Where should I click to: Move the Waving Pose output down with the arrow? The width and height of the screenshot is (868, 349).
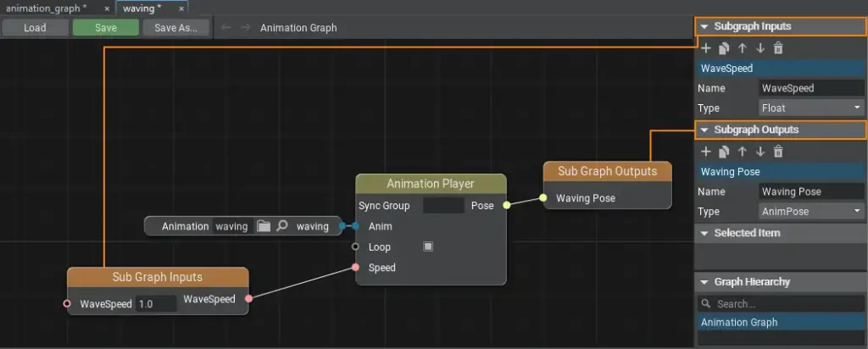[760, 152]
